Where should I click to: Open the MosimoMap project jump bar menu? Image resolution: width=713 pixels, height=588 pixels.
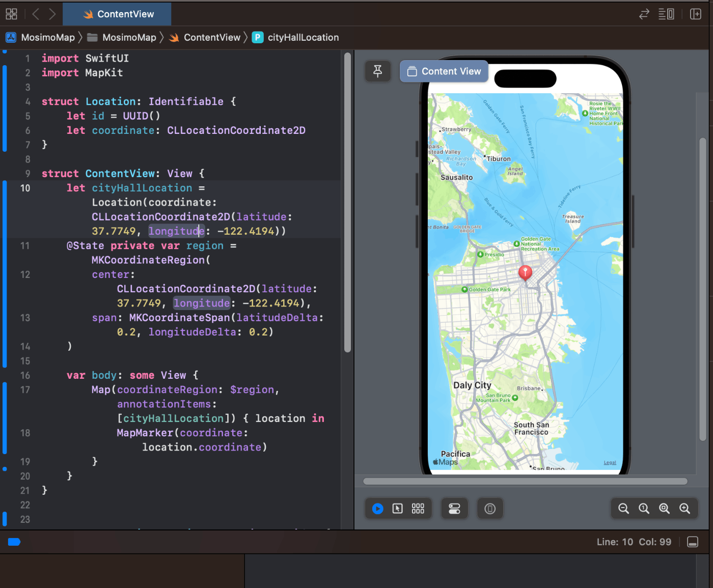coord(48,37)
